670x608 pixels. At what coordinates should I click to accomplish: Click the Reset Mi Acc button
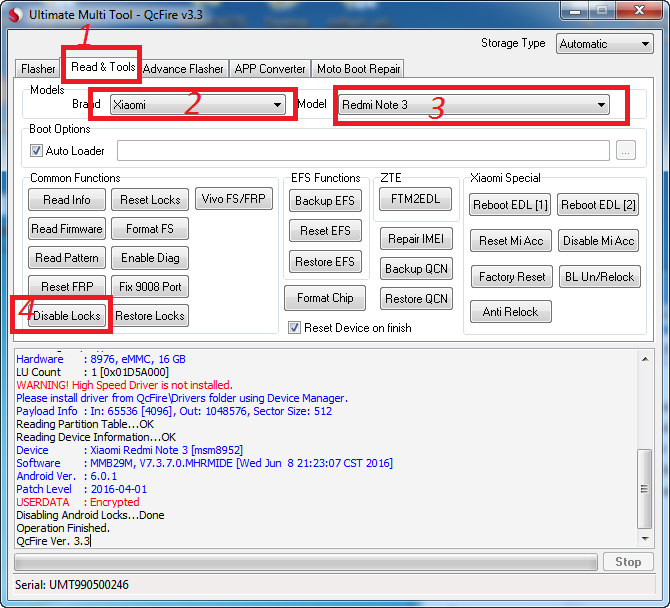pos(511,241)
